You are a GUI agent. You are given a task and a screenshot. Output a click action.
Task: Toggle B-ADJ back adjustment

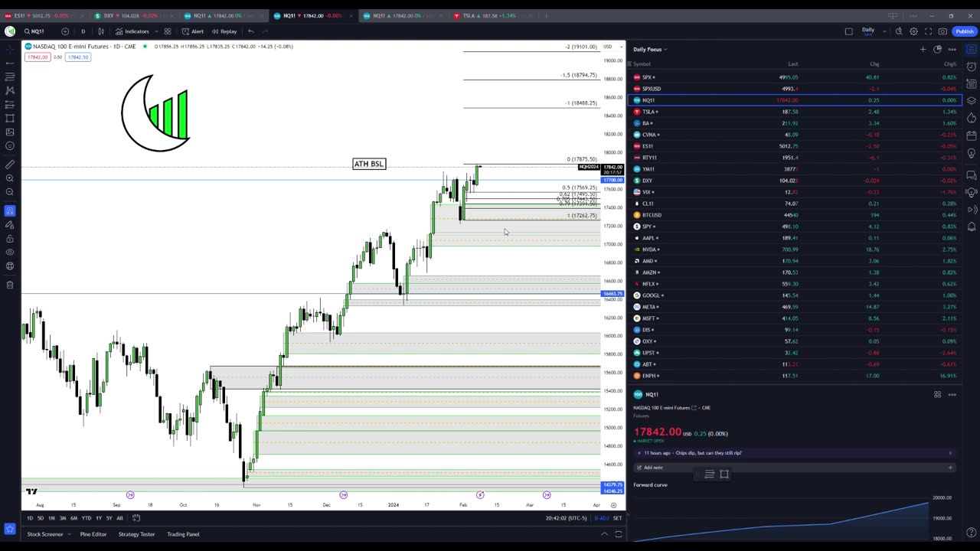pyautogui.click(x=602, y=518)
